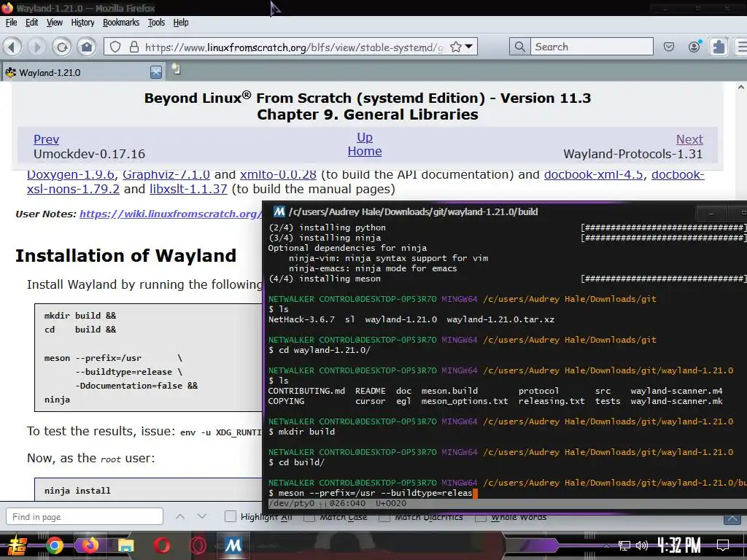Open the Graphviz-7.1.0 link
The image size is (747, 560).
point(166,175)
